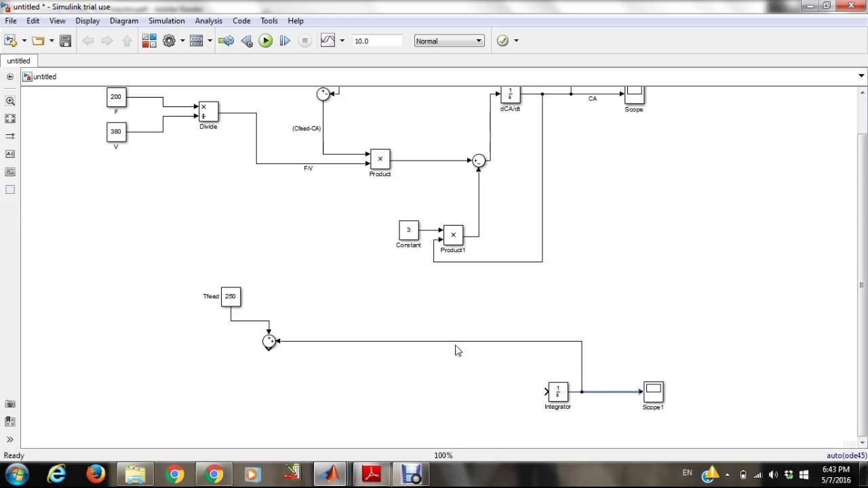Screen dimensions: 868x488
Task: Expand the New Model dropdown arrow
Action: tap(24, 41)
